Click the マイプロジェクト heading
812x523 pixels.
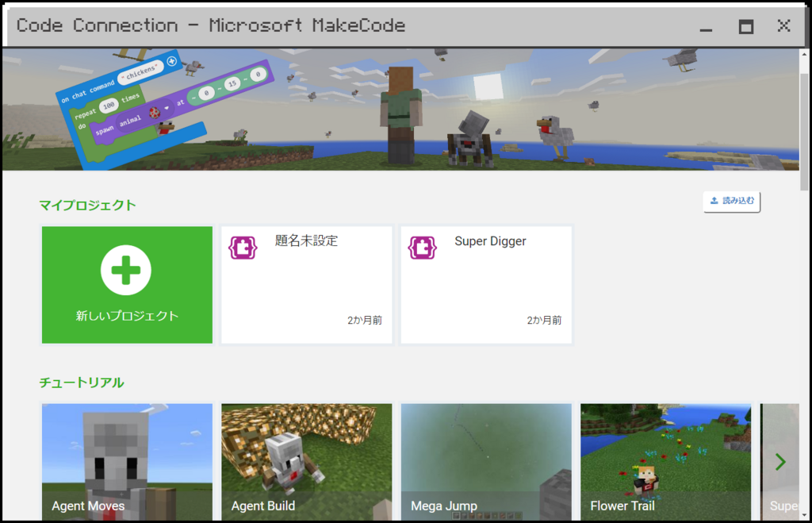[x=87, y=206]
